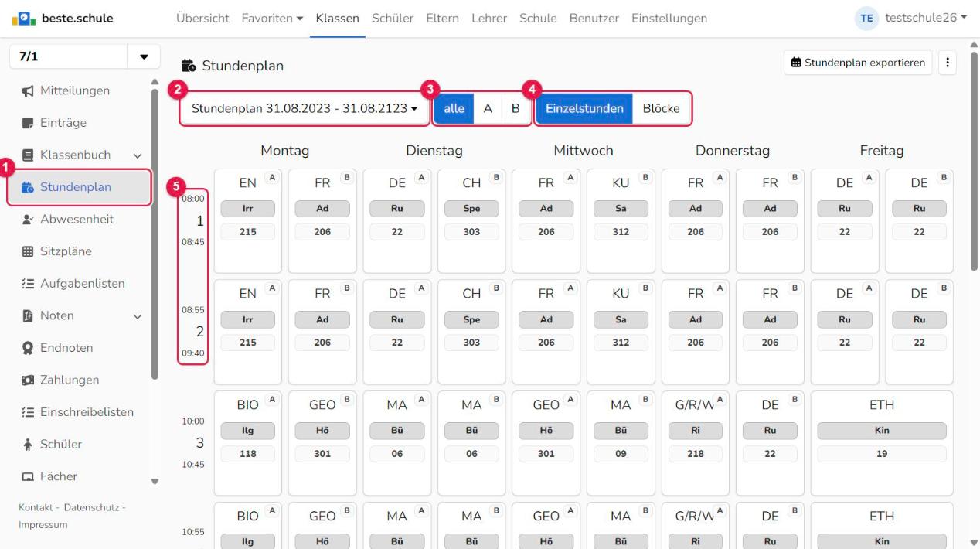Click the beste.schule logo icon
The width and height of the screenshot is (980, 549).
pyautogui.click(x=25, y=19)
